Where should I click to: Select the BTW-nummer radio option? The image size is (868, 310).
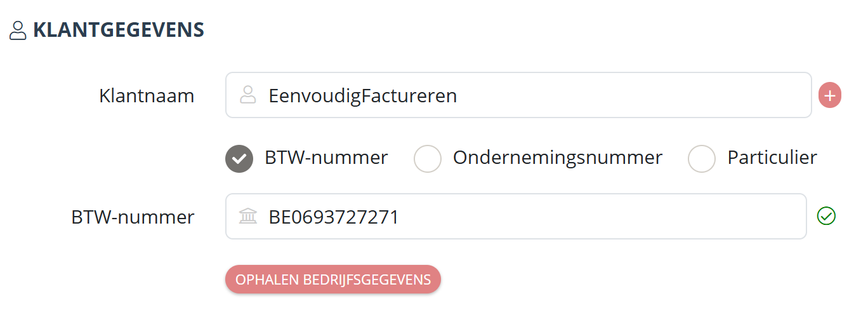click(239, 159)
